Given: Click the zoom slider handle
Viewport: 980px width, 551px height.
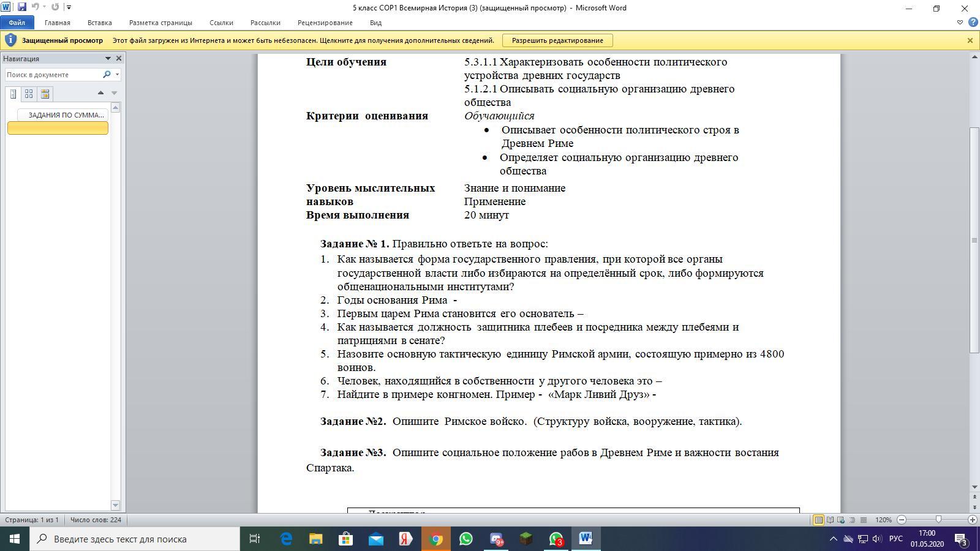Looking at the screenshot, I should 938,520.
